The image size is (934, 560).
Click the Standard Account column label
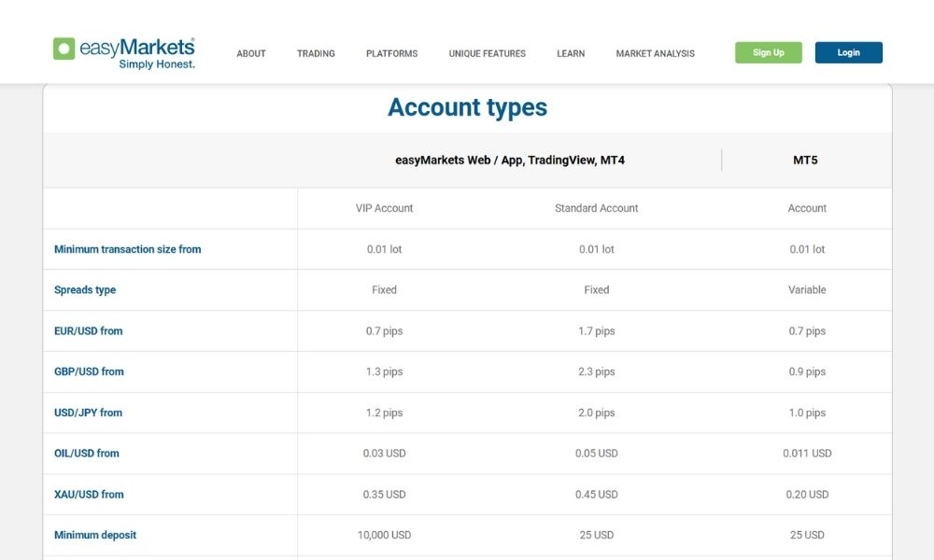596,208
